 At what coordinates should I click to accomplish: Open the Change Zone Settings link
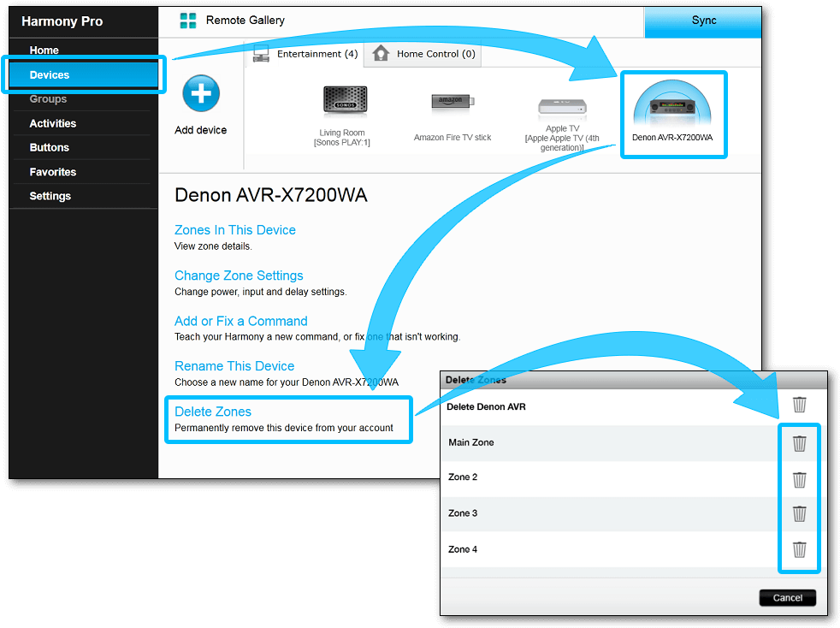point(239,275)
